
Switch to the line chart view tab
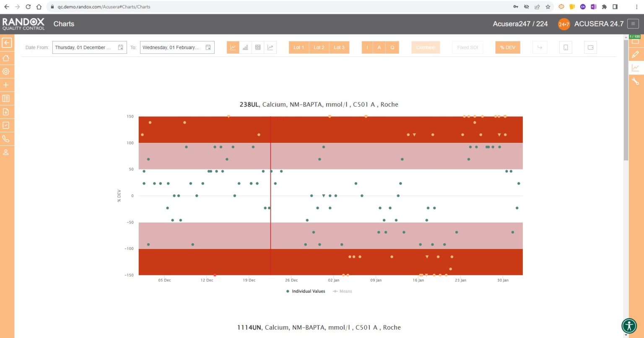point(233,47)
